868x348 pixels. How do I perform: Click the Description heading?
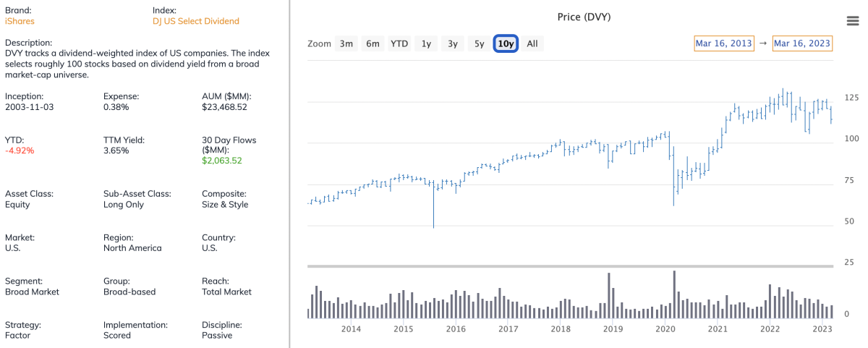click(x=29, y=43)
